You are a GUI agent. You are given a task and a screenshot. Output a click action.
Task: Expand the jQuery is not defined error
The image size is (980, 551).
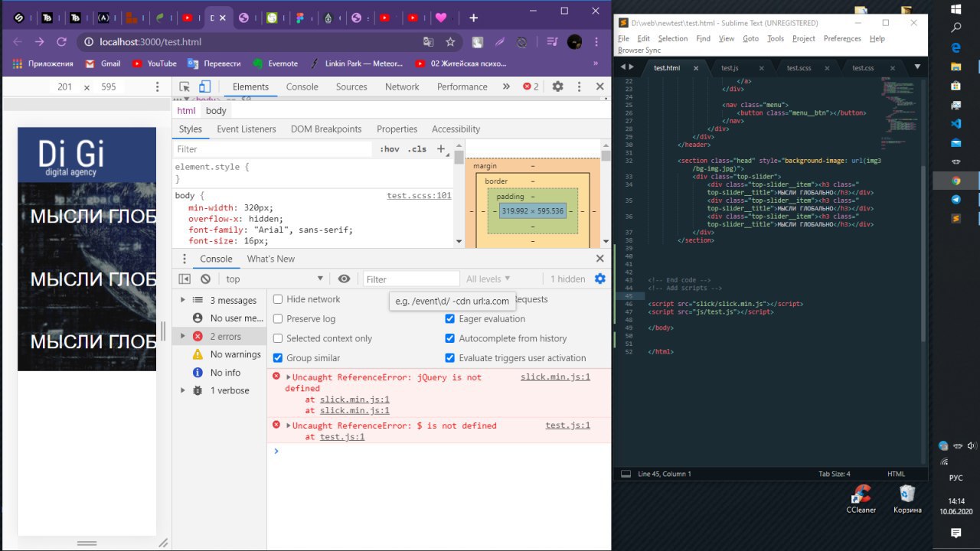click(289, 377)
